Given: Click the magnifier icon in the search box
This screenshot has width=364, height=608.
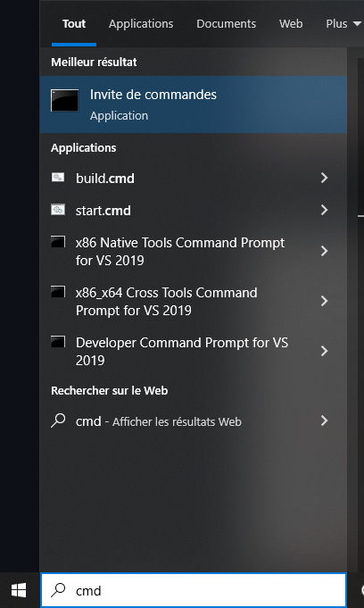Looking at the screenshot, I should [x=58, y=590].
